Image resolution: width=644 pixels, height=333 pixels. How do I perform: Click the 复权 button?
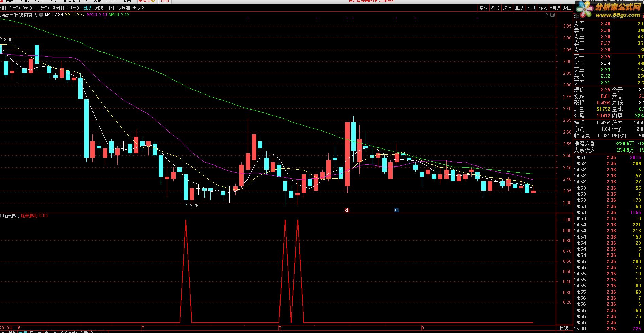point(484,8)
